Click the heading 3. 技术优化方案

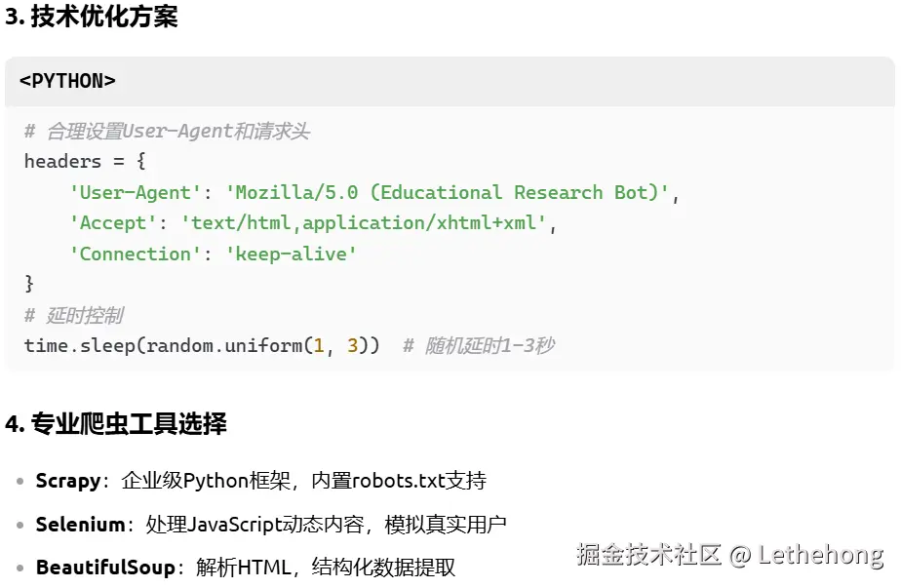click(92, 17)
